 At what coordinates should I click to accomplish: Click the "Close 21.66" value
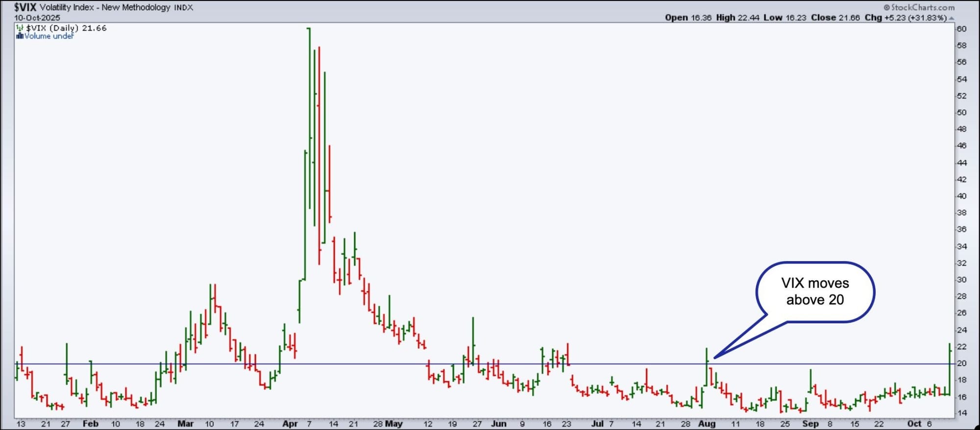[x=835, y=18]
